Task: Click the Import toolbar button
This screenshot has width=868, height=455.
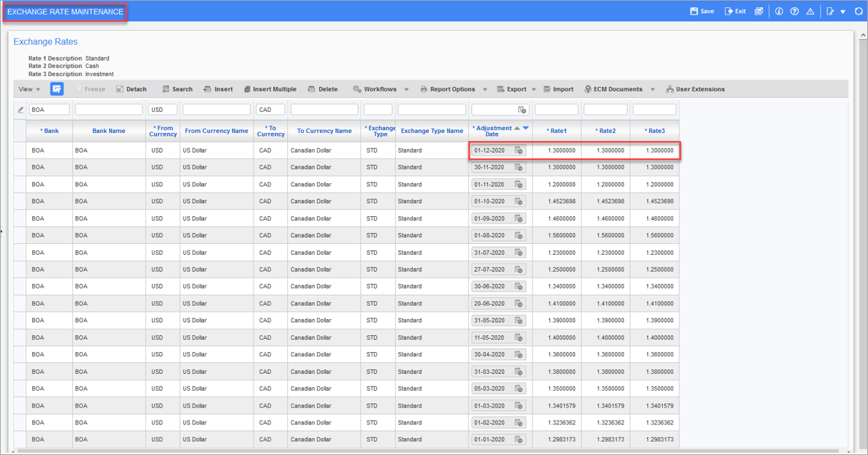Action: (x=558, y=89)
